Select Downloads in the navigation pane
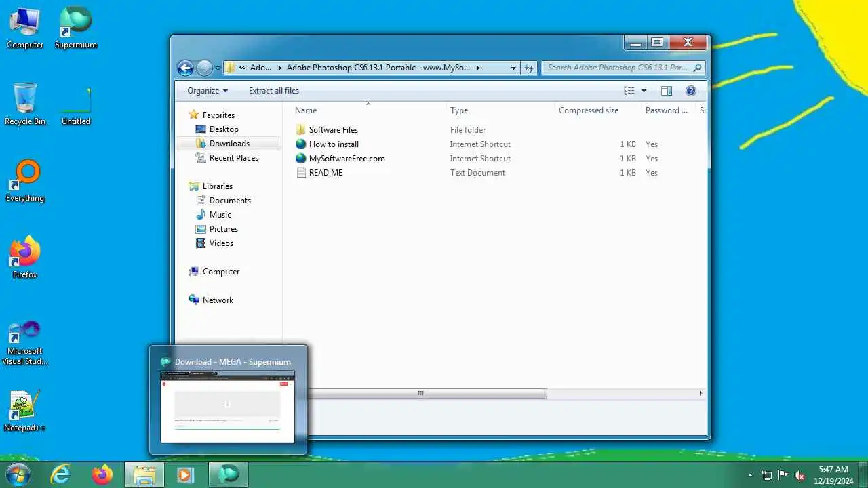The height and width of the screenshot is (488, 868). click(x=229, y=144)
